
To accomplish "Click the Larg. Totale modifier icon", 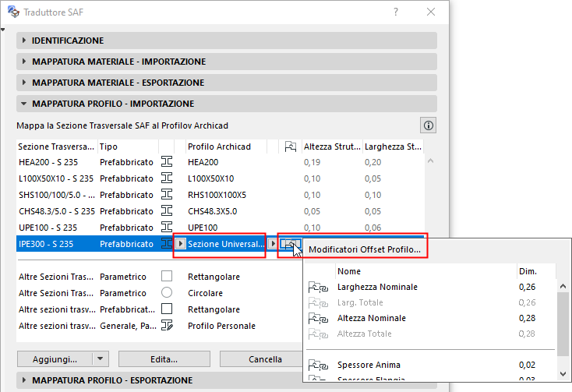I will click(318, 302).
